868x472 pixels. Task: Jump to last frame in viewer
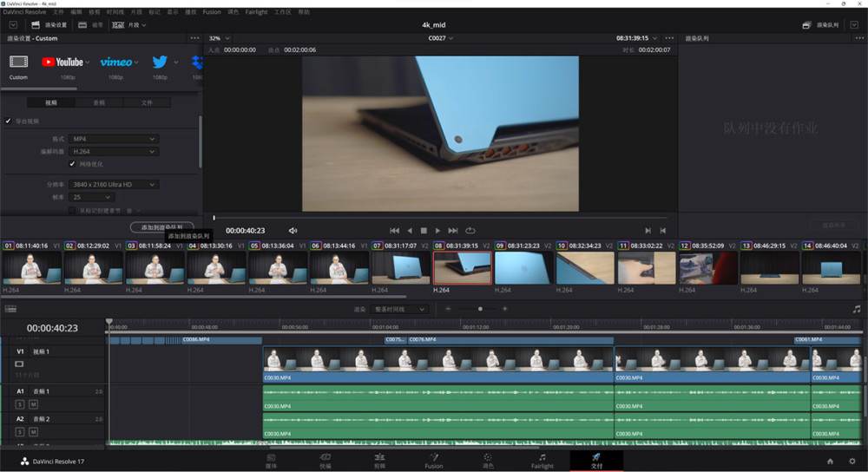pyautogui.click(x=453, y=231)
